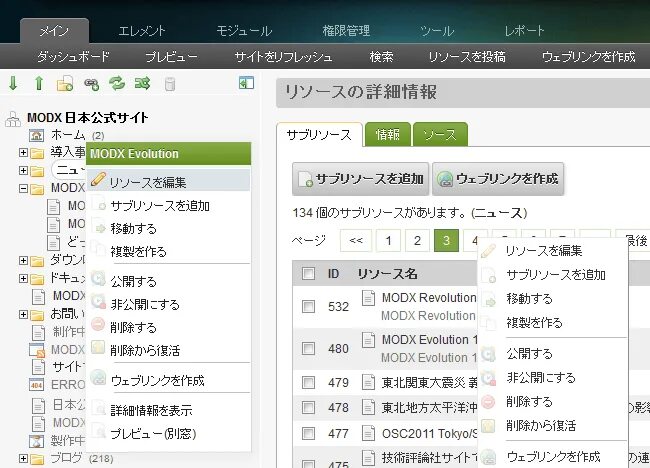Screen dimensions: 650x468
Task: Choose リソースを編集 in MODX Evolution context menu
Action: click(x=168, y=181)
